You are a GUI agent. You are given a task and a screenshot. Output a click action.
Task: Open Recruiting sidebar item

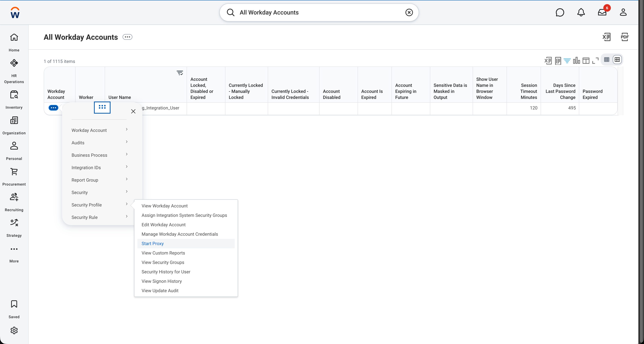pyautogui.click(x=14, y=202)
